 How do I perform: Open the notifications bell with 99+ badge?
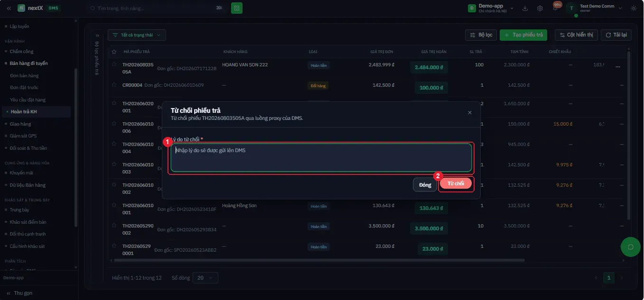555,8
